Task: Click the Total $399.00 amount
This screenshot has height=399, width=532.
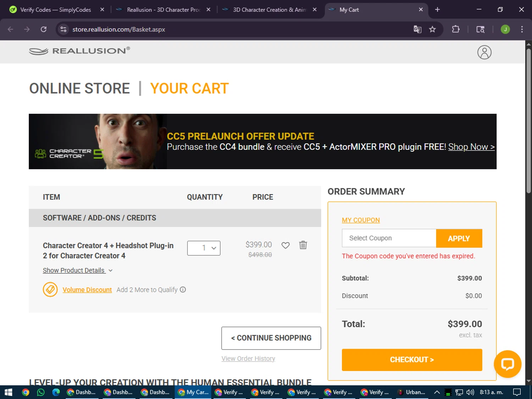Action: pyautogui.click(x=465, y=324)
